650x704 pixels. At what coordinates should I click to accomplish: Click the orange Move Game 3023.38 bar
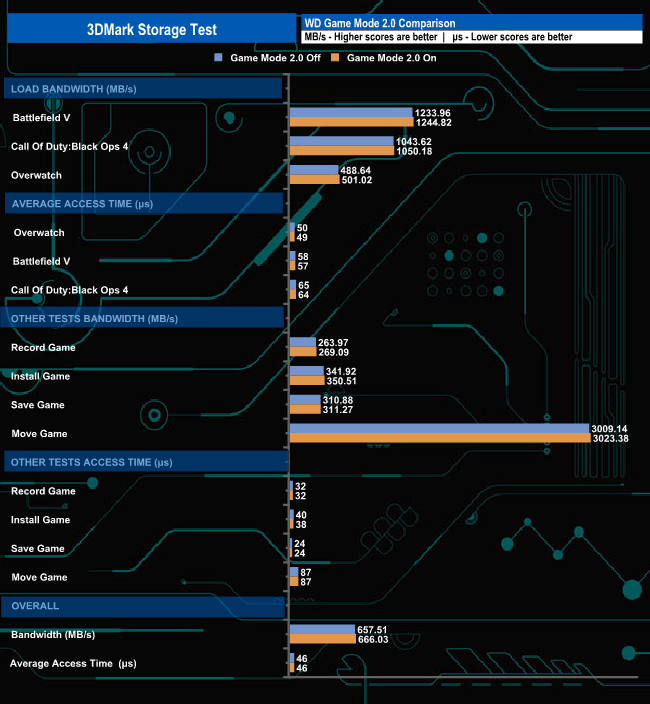click(x=440, y=438)
